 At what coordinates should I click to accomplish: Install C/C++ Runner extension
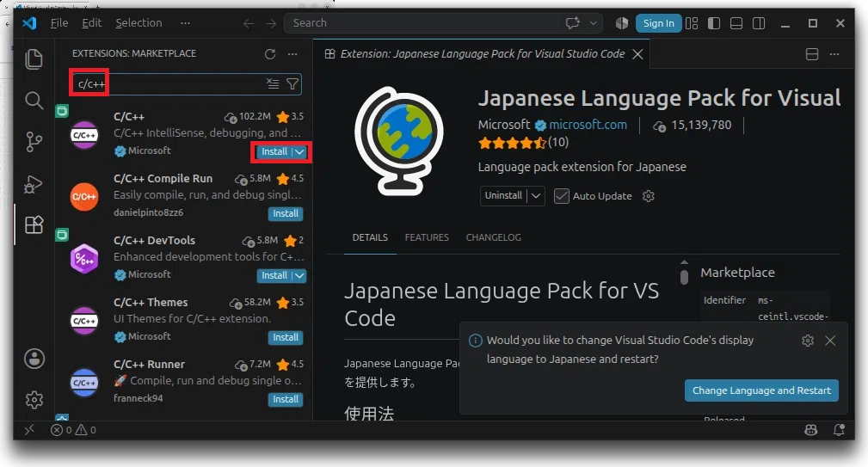tap(286, 400)
